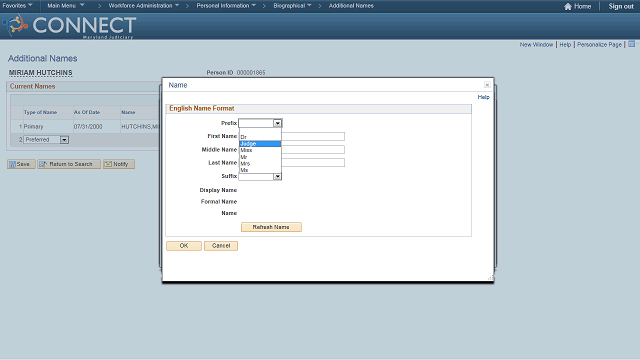Click the Person ID value 000001865
This screenshot has width=640, height=360.
[x=251, y=73]
